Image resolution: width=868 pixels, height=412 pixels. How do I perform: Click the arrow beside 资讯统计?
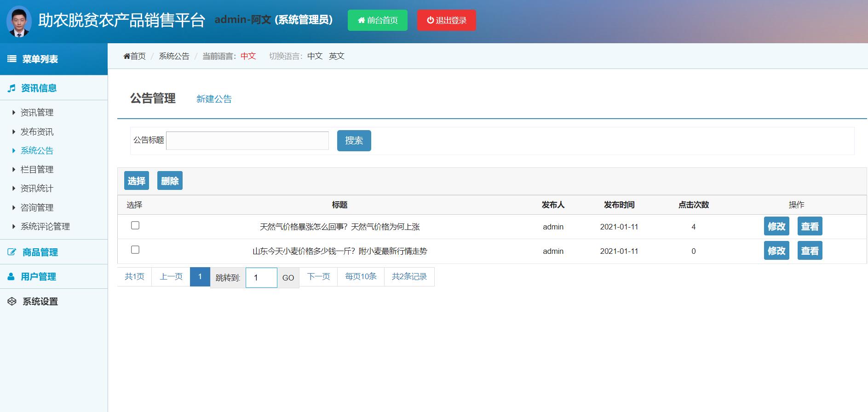[14, 189]
